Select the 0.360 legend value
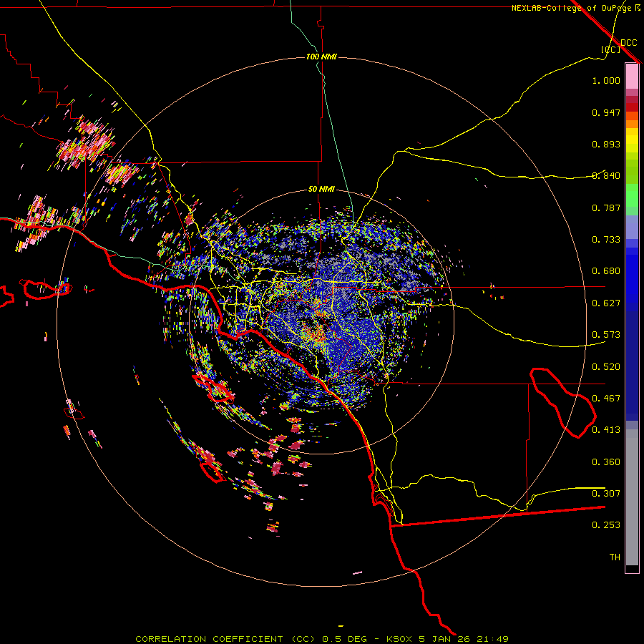This screenshot has width=644, height=644. [606, 462]
